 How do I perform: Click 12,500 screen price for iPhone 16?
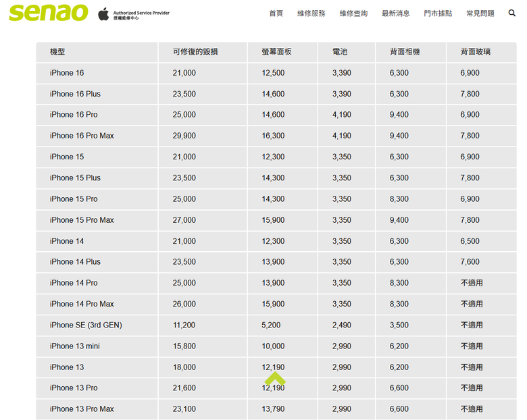pos(273,73)
